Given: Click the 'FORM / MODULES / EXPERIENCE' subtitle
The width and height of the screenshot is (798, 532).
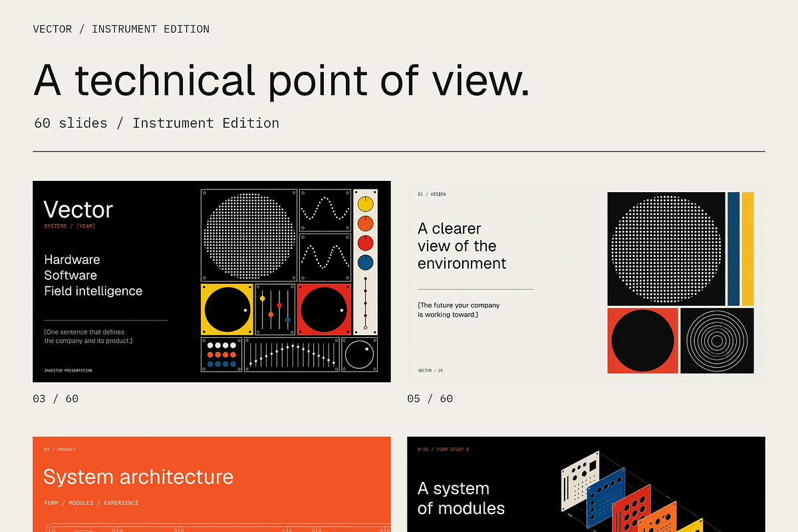Looking at the screenshot, I should click(x=91, y=503).
